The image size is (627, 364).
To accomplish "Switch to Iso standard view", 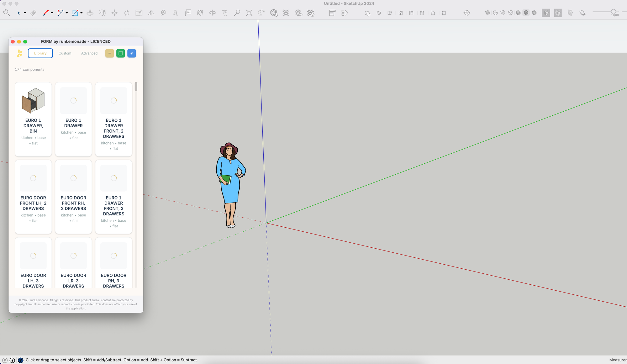I will pos(379,13).
